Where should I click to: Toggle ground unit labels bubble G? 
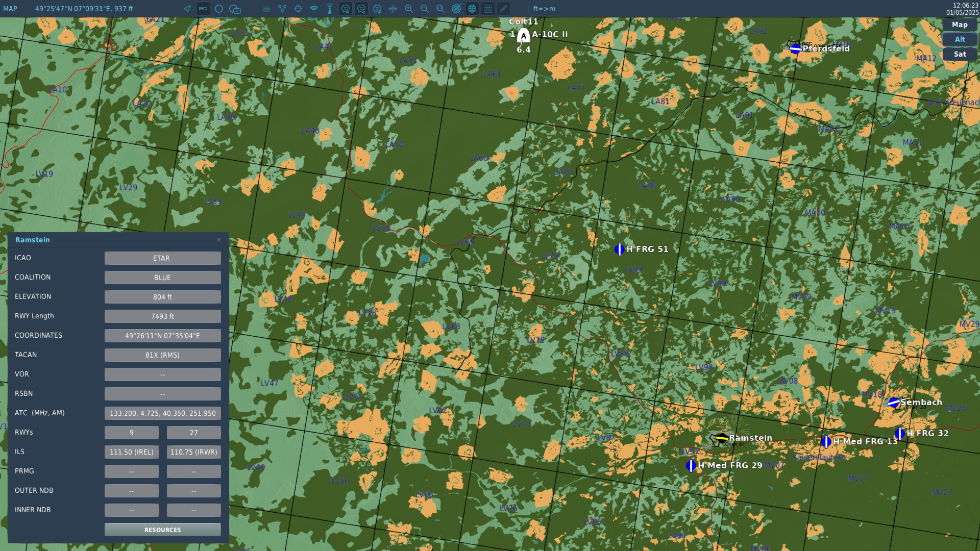tap(361, 9)
